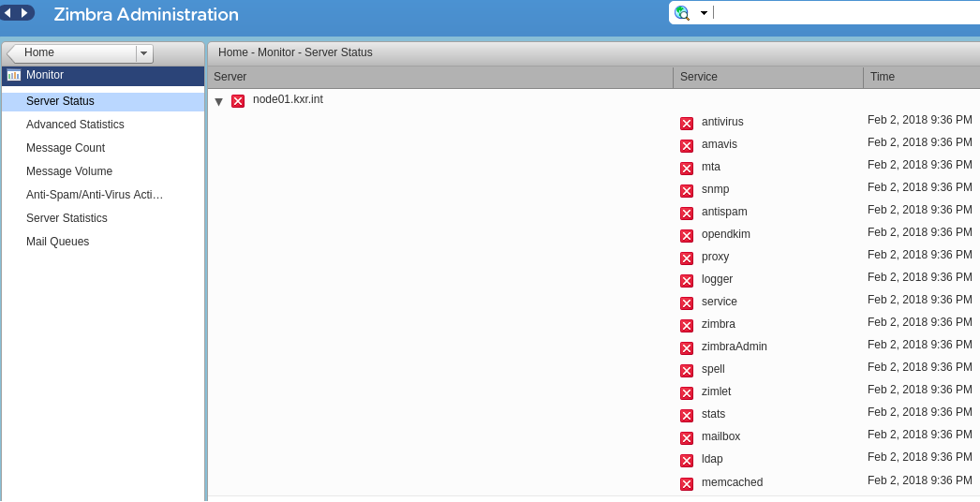
Task: Open Advanced Statistics
Action: click(x=75, y=125)
